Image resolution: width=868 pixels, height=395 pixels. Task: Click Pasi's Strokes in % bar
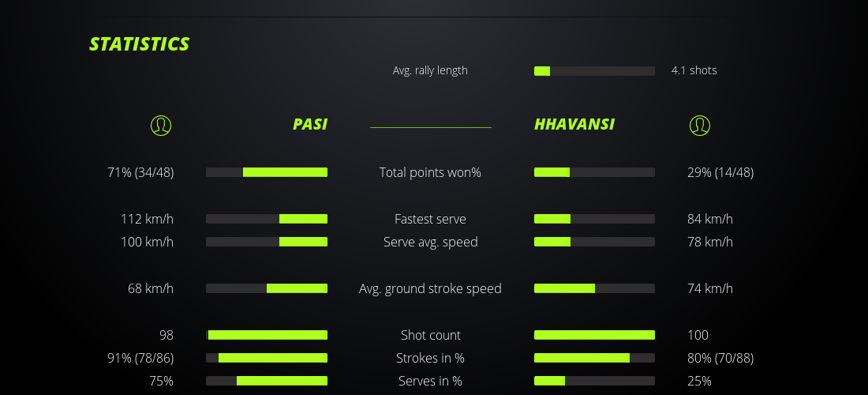[267, 358]
